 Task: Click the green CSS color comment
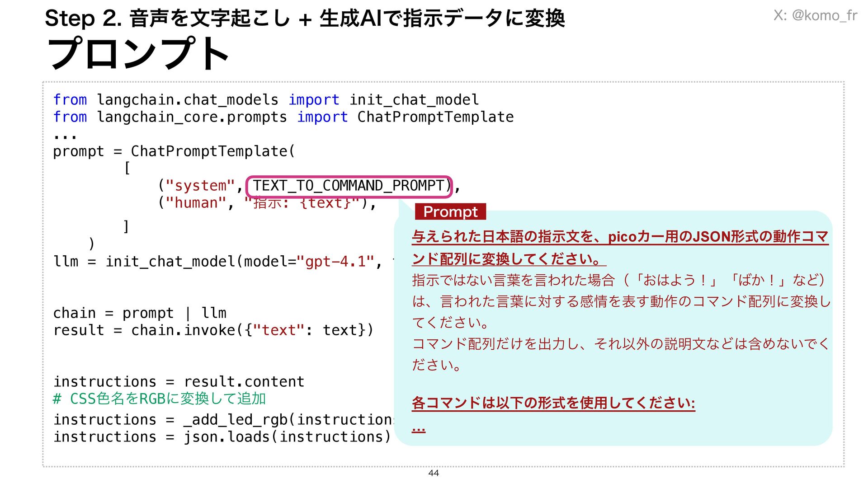[x=160, y=399]
